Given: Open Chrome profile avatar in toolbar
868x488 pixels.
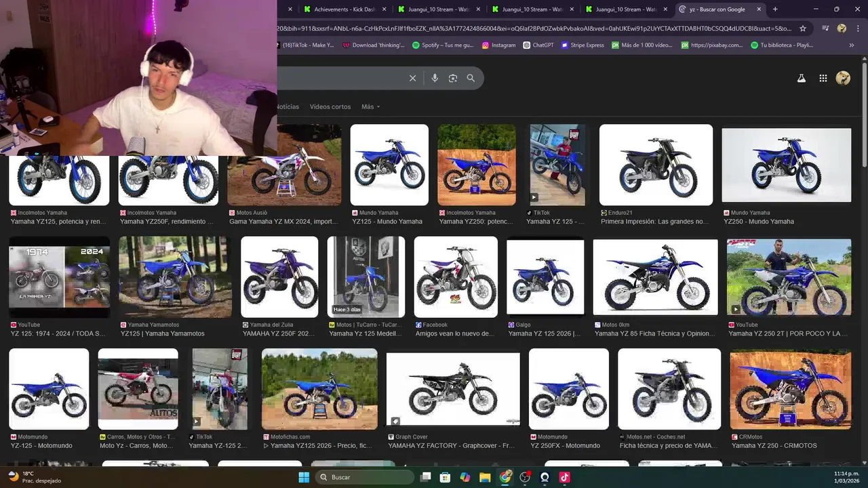Looking at the screenshot, I should click(x=842, y=28).
